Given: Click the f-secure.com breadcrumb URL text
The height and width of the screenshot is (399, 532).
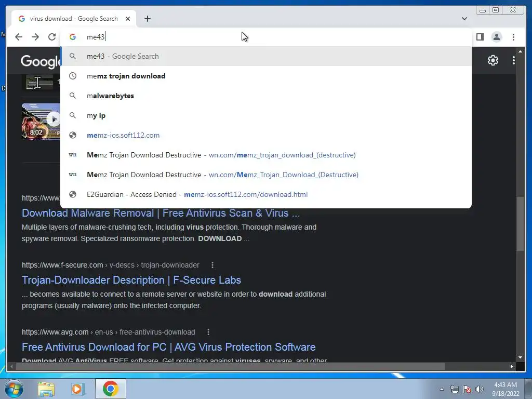Looking at the screenshot, I should (110, 265).
